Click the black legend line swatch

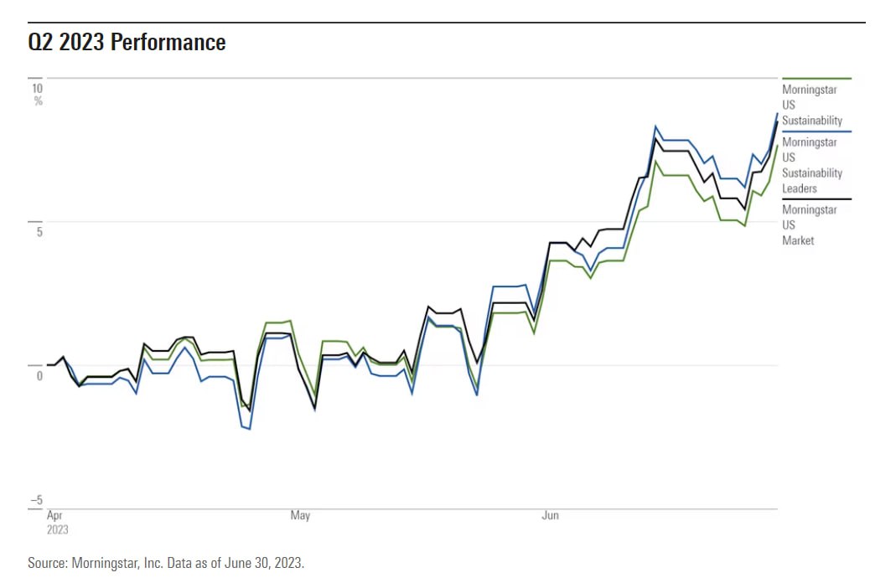(x=816, y=199)
